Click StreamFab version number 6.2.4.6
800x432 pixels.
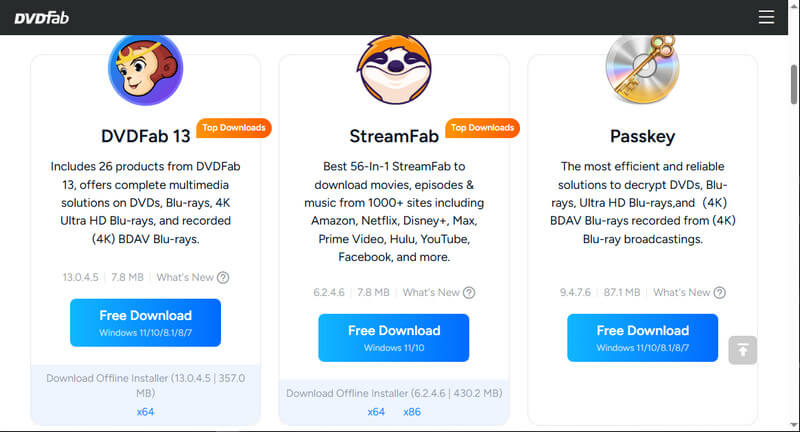tap(329, 293)
